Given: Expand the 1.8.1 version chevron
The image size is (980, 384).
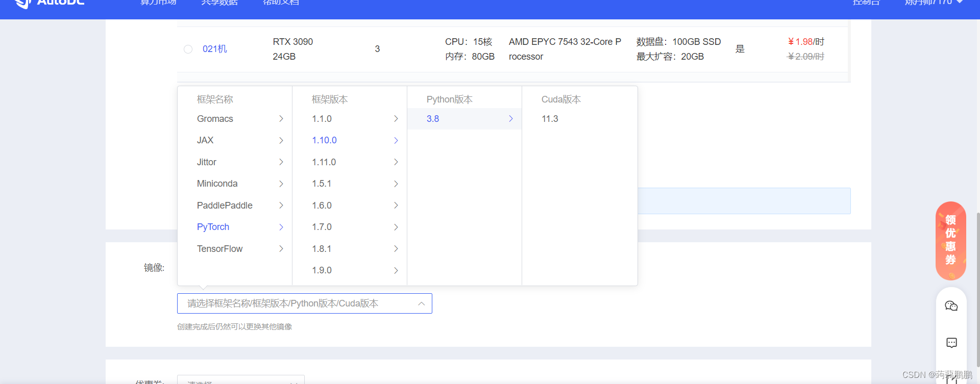Looking at the screenshot, I should click(396, 249).
